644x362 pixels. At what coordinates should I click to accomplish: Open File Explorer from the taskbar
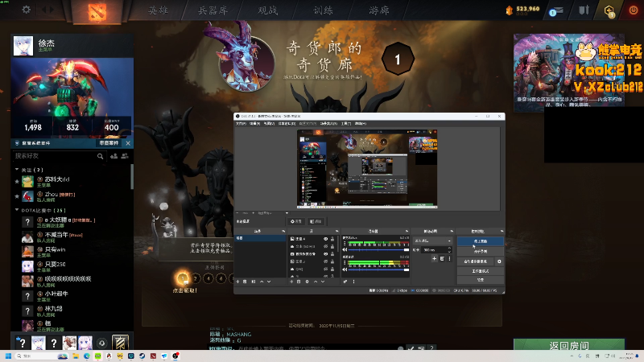[76, 356]
